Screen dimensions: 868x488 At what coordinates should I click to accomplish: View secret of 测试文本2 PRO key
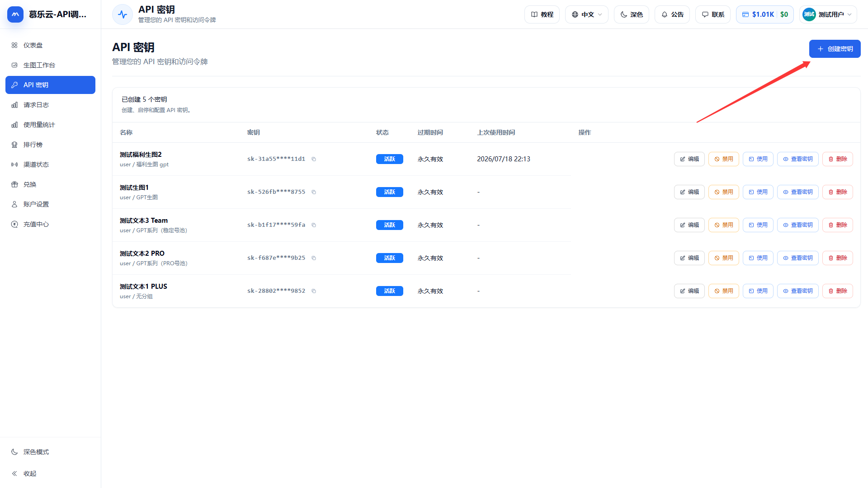click(x=797, y=258)
